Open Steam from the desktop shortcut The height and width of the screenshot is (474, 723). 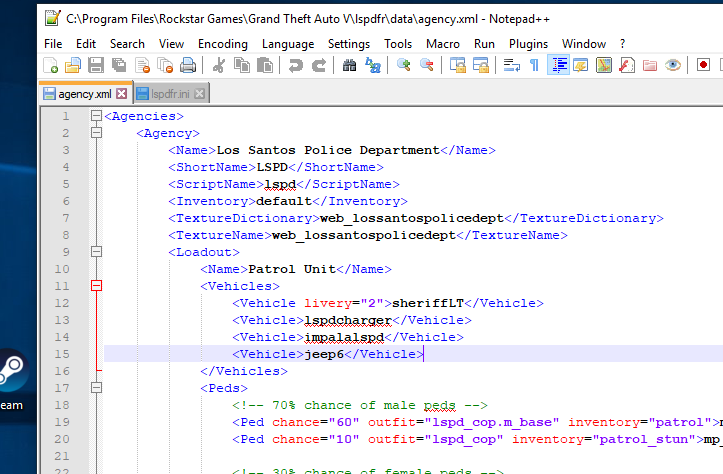coord(10,375)
